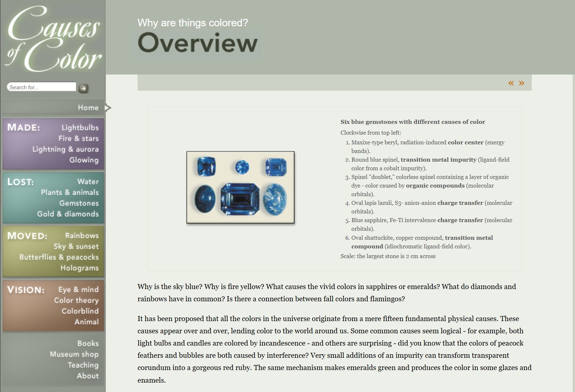The width and height of the screenshot is (575, 392).
Task: Open the Animal vision section
Action: (86, 322)
